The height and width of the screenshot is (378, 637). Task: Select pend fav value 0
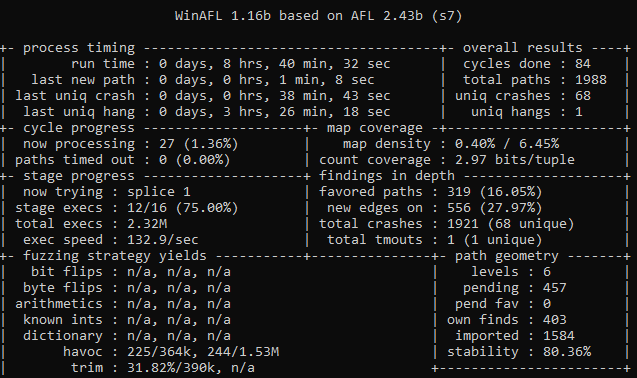click(x=547, y=304)
